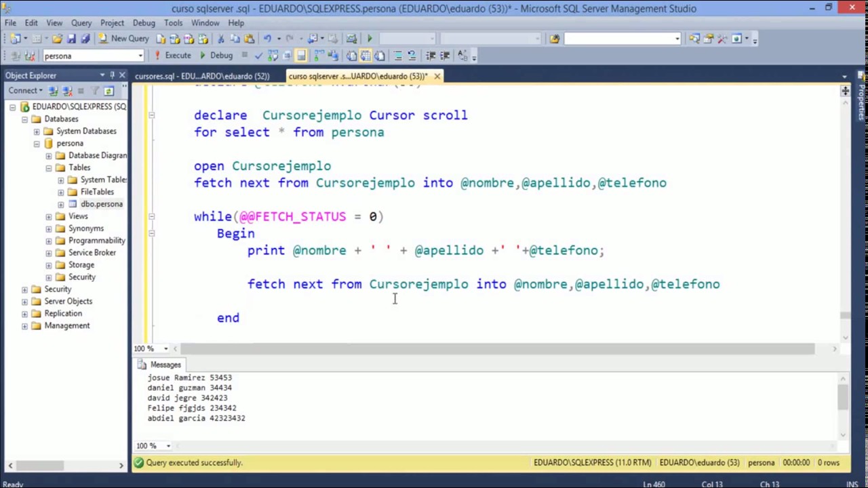Click the Copy icon
Screen dimensions: 868x488
pos(235,39)
